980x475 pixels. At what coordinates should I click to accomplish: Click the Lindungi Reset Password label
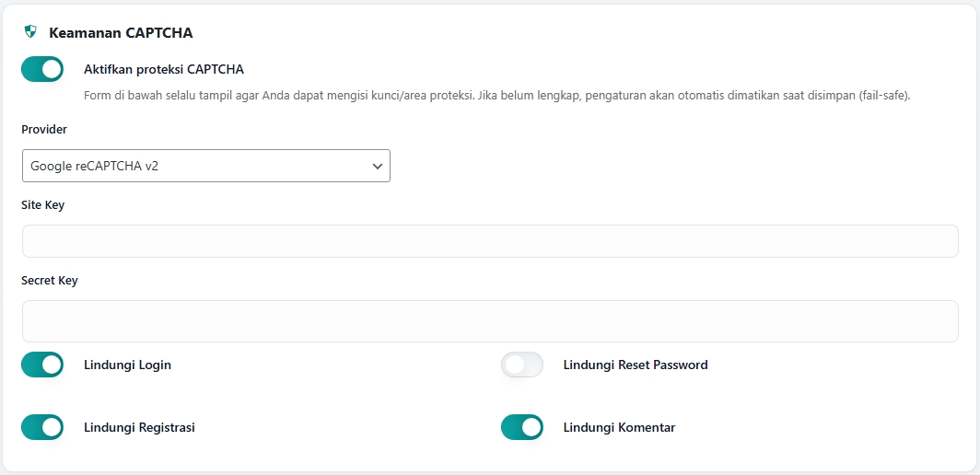636,365
